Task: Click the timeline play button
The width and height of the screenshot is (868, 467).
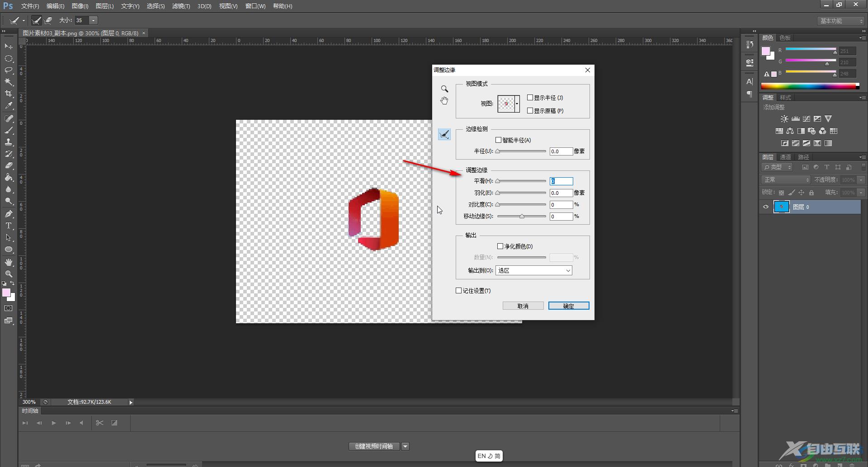Action: pyautogui.click(x=54, y=423)
